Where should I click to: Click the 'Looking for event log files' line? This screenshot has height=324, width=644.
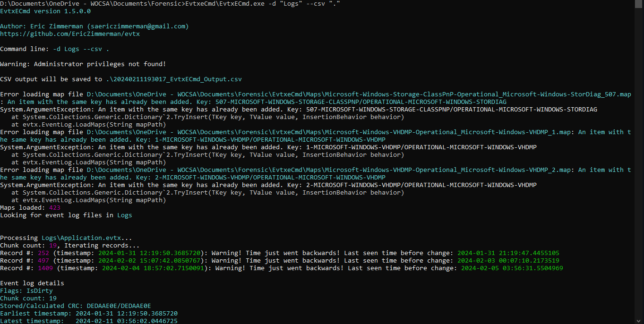tap(66, 215)
